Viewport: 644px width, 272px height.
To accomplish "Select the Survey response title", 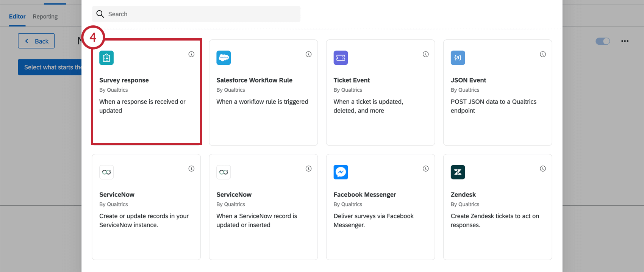I will tap(124, 80).
